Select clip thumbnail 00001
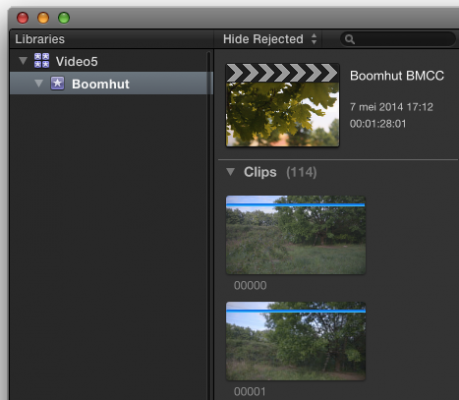The image size is (459, 400). (x=296, y=341)
